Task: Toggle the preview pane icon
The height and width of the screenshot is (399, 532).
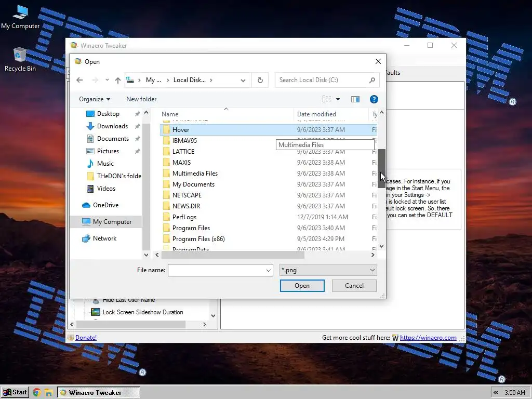Action: coord(355,99)
